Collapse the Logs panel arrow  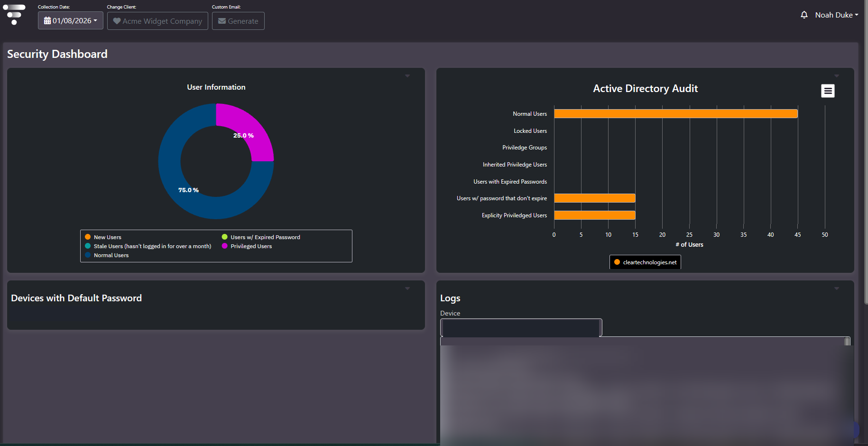click(x=837, y=288)
